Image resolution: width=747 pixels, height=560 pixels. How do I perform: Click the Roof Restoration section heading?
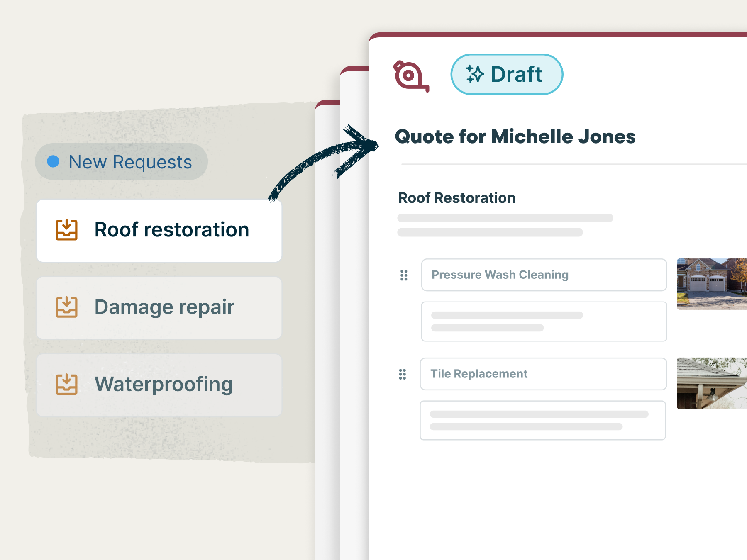coord(456,198)
